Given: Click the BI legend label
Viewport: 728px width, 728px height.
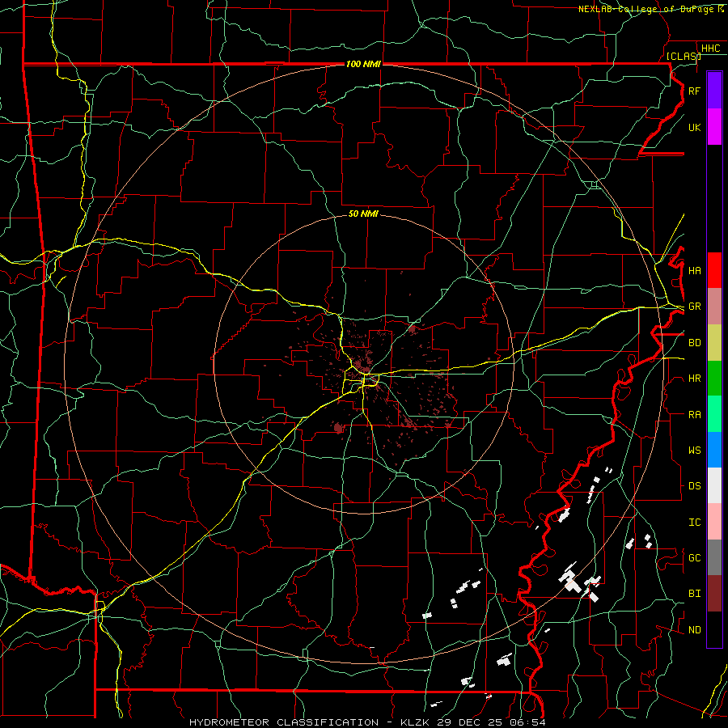Looking at the screenshot, I should (x=694, y=594).
